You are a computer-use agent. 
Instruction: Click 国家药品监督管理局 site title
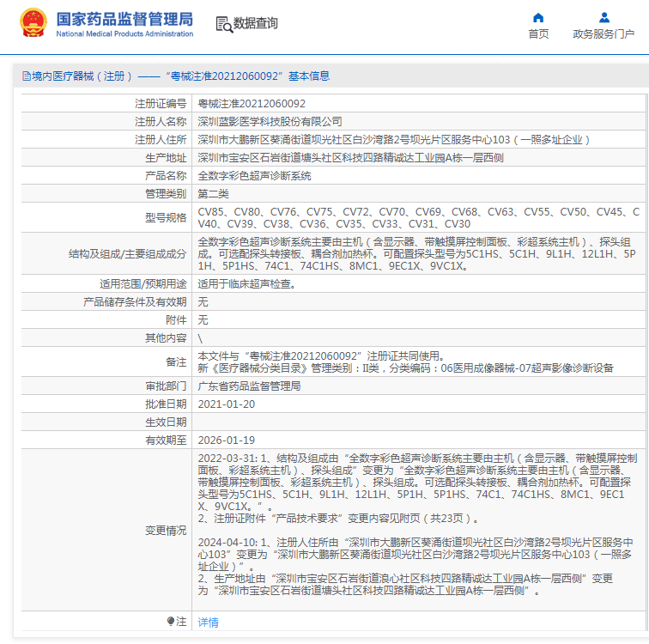[124, 19]
